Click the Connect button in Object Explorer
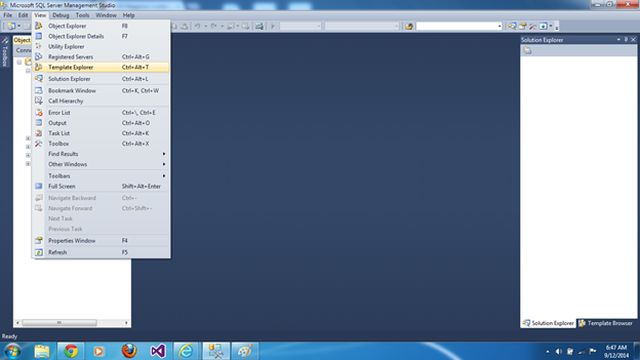Screen dimensions: 640x360 (23, 50)
